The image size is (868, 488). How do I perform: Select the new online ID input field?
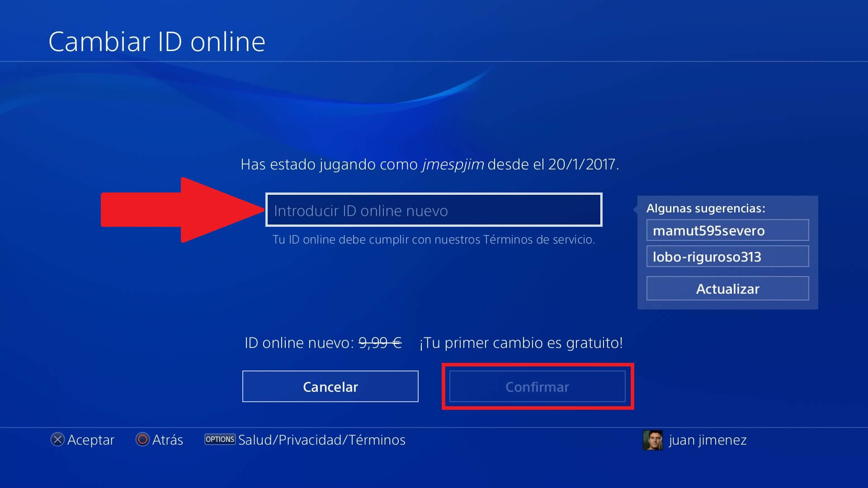pos(434,210)
